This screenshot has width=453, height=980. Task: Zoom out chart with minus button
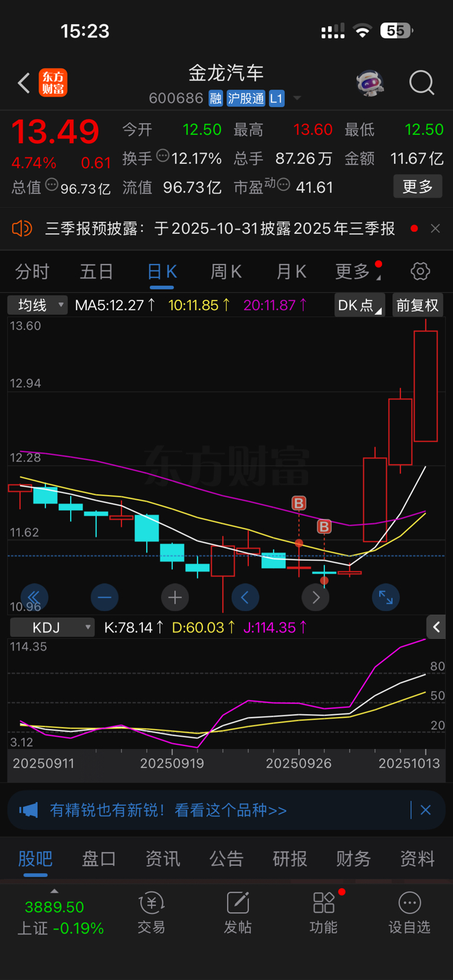pyautogui.click(x=104, y=598)
